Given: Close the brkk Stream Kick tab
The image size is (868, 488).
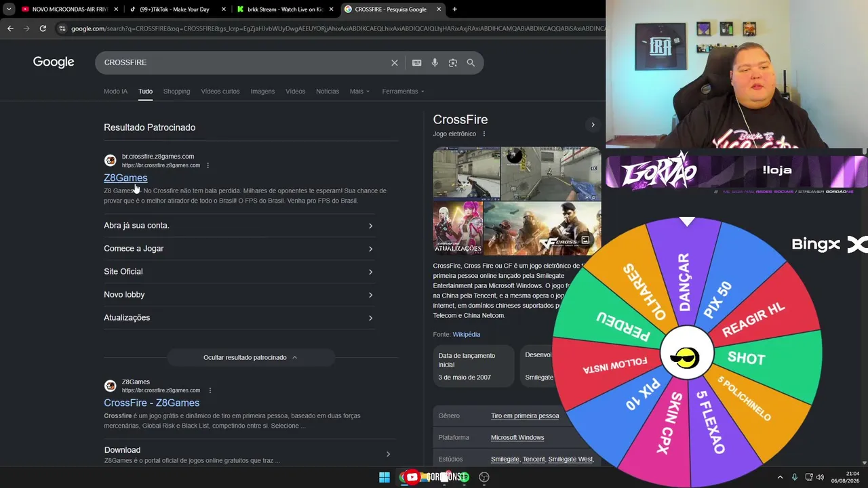Looking at the screenshot, I should [x=332, y=9].
